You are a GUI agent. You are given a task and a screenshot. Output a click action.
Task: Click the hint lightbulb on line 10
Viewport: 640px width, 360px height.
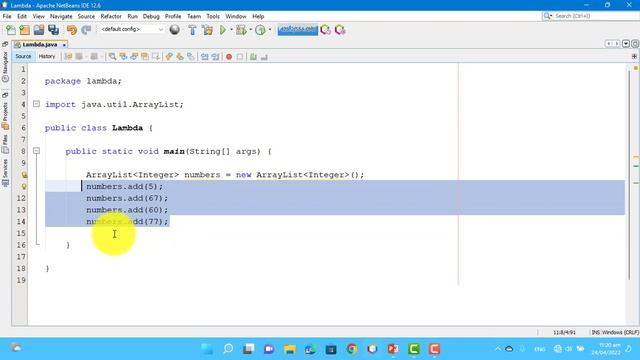pyautogui.click(x=24, y=175)
